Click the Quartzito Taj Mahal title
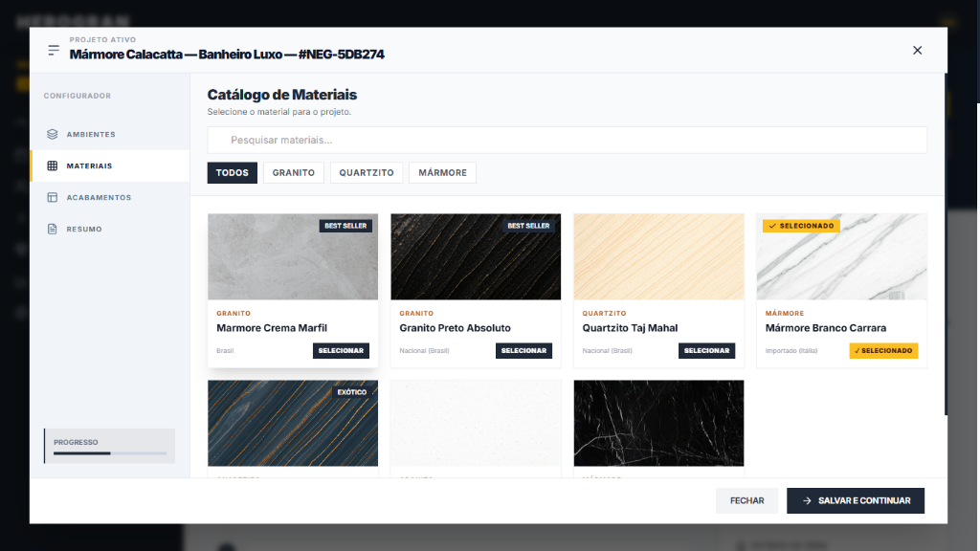The image size is (980, 551). tap(630, 328)
